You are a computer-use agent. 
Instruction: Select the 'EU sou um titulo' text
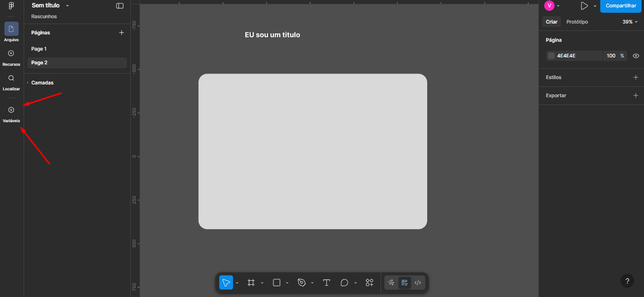point(272,35)
